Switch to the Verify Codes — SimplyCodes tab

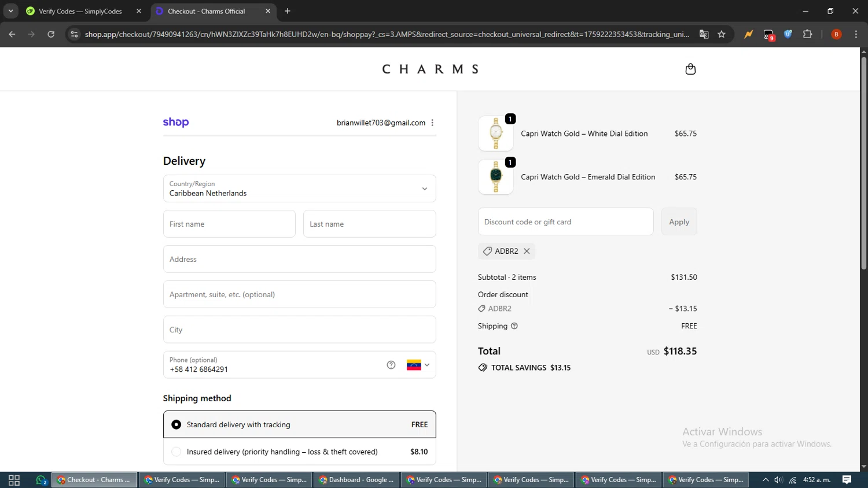(x=83, y=11)
